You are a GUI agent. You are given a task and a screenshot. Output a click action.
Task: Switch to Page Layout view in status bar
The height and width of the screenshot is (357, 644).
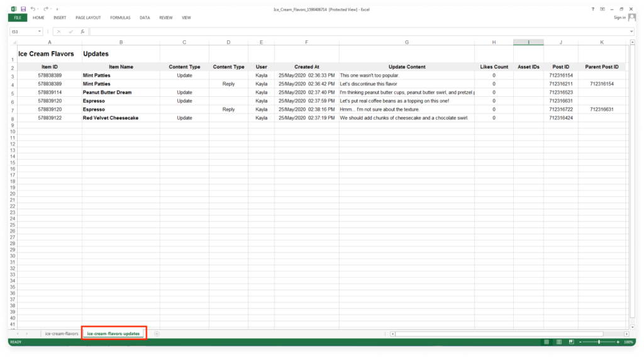559,342
